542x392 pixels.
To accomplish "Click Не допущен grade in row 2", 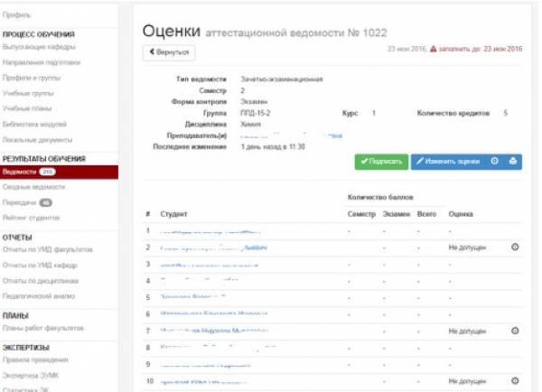I will tap(467, 247).
